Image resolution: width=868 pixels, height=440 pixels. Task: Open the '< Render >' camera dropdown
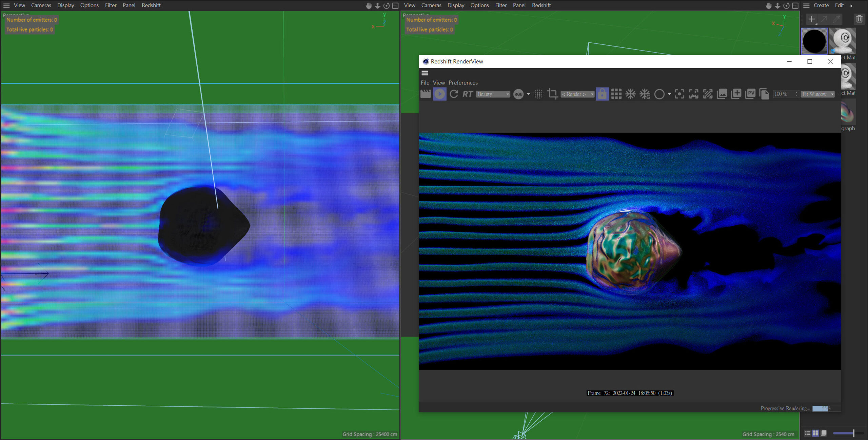pyautogui.click(x=577, y=94)
